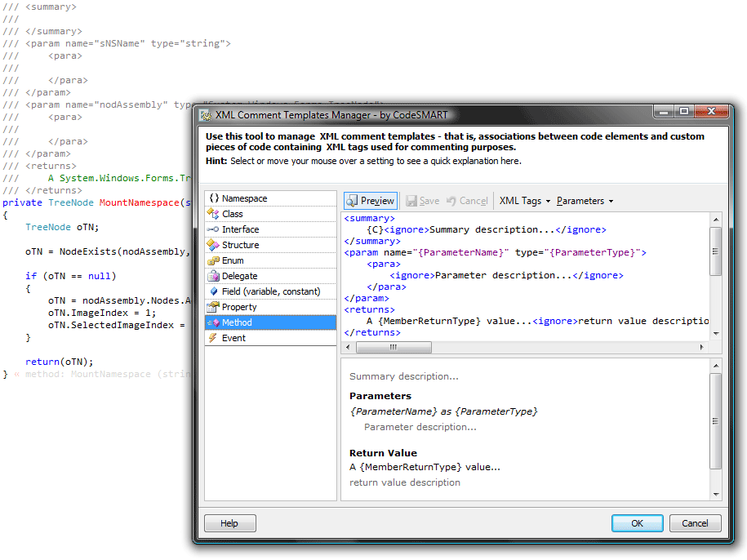Click the template editor horizontal scrollbar thumb

click(394, 347)
